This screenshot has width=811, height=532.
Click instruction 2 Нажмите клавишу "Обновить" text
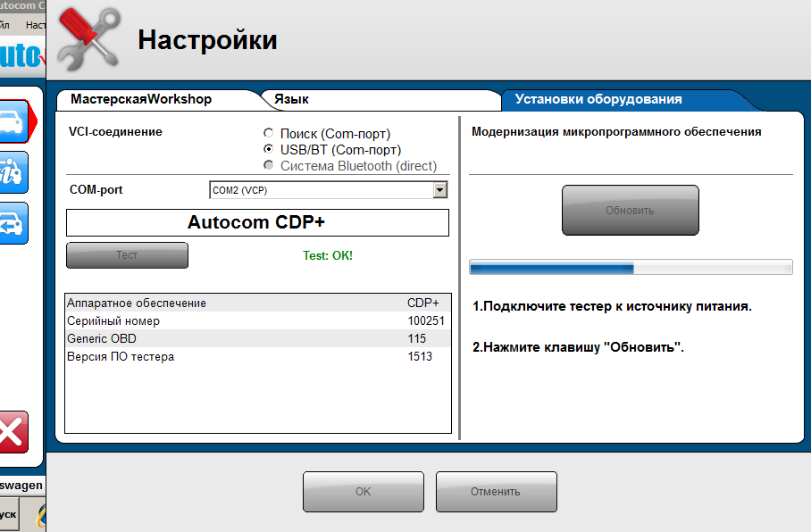(578, 347)
